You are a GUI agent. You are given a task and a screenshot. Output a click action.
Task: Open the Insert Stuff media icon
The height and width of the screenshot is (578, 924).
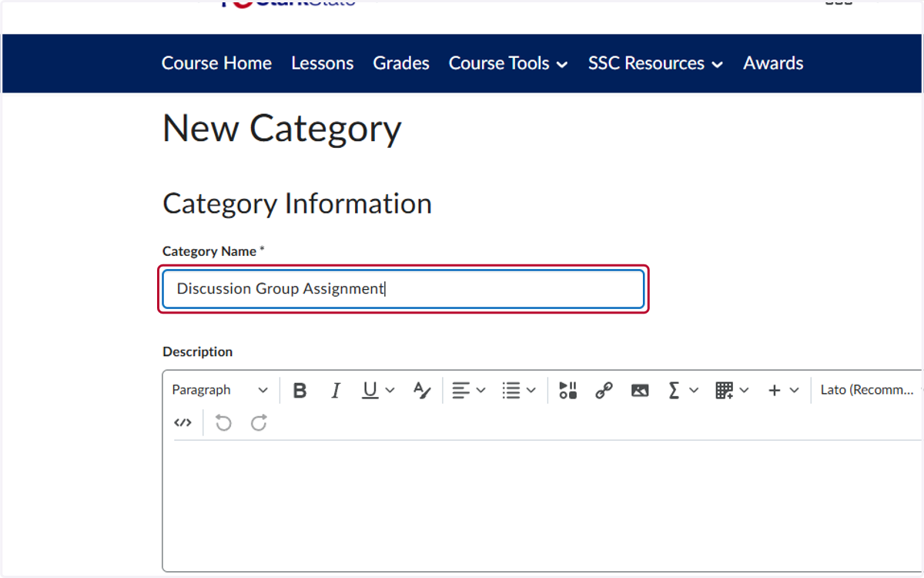click(568, 391)
